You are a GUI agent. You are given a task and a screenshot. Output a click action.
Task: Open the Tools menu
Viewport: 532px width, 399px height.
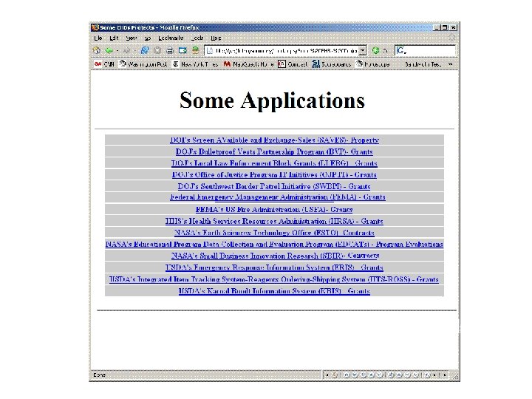point(197,38)
